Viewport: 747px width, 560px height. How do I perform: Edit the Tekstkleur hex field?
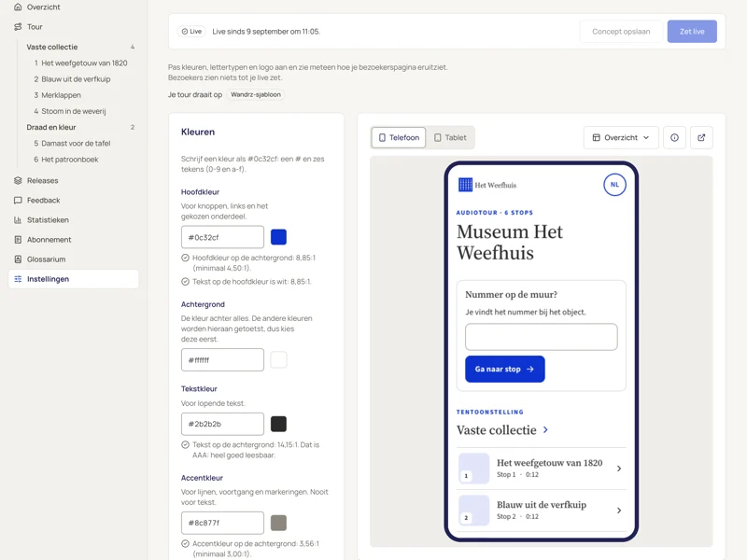222,424
